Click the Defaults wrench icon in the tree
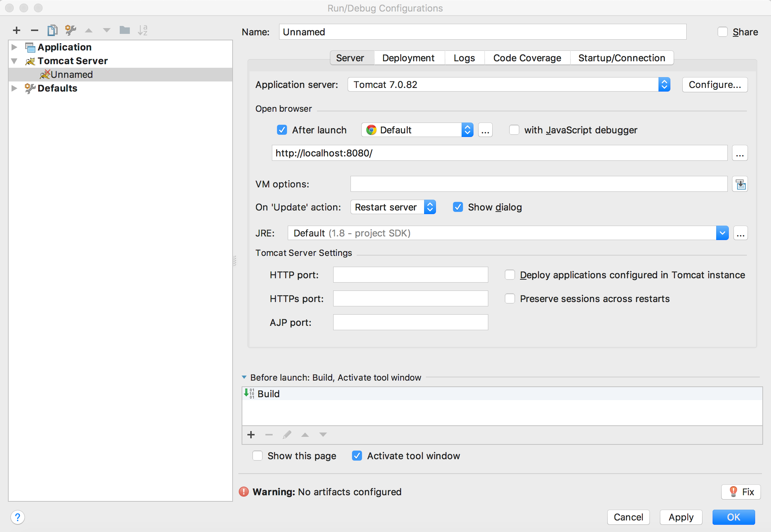771x532 pixels. (x=30, y=88)
